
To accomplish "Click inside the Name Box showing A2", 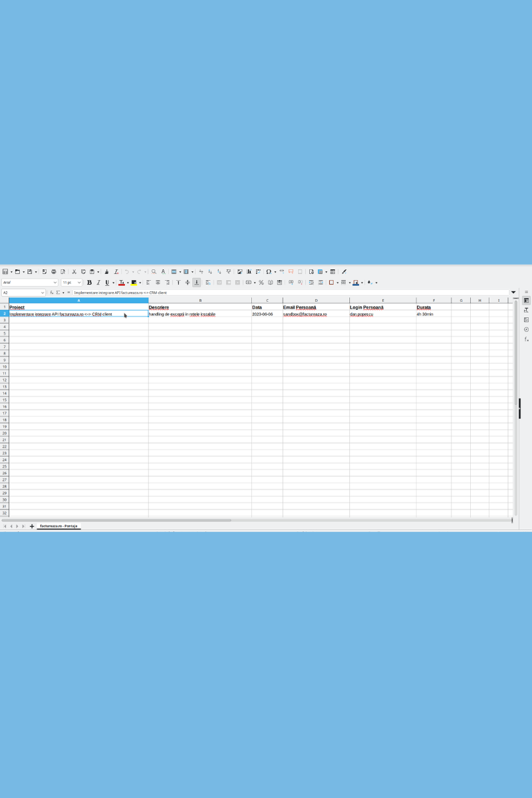I will click(20, 293).
